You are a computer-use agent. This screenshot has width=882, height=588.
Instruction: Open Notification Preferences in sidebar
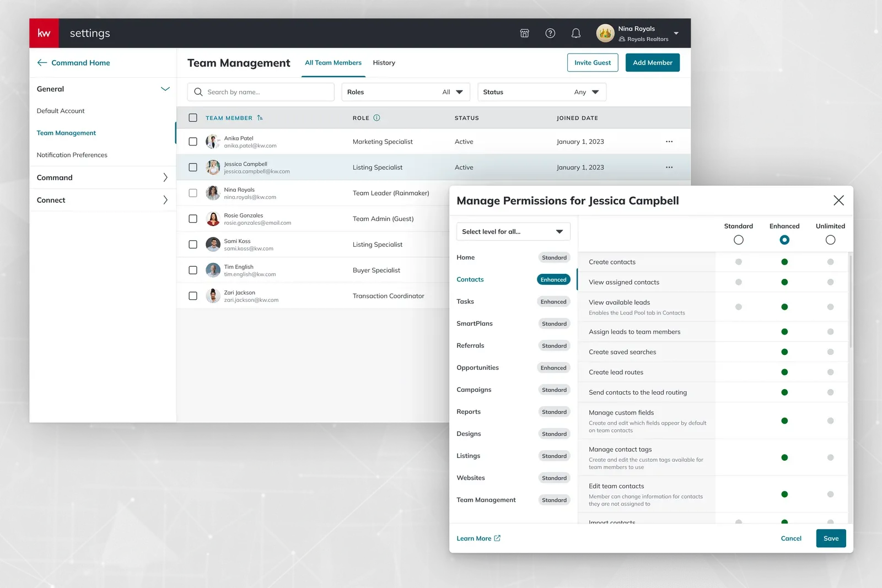(x=72, y=155)
